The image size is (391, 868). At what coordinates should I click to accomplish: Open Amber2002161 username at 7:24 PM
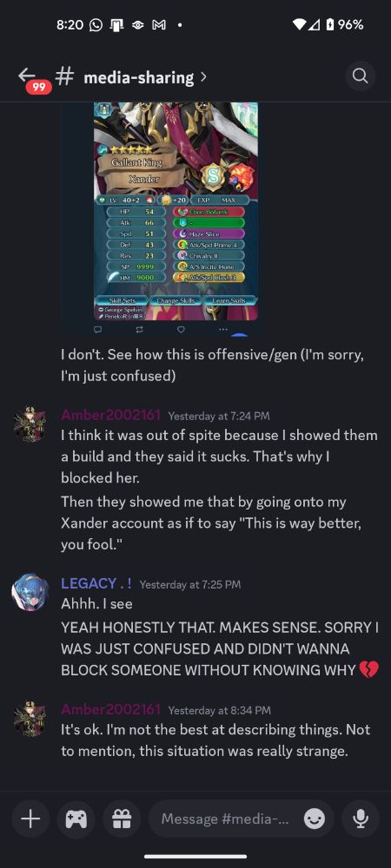coord(110,415)
